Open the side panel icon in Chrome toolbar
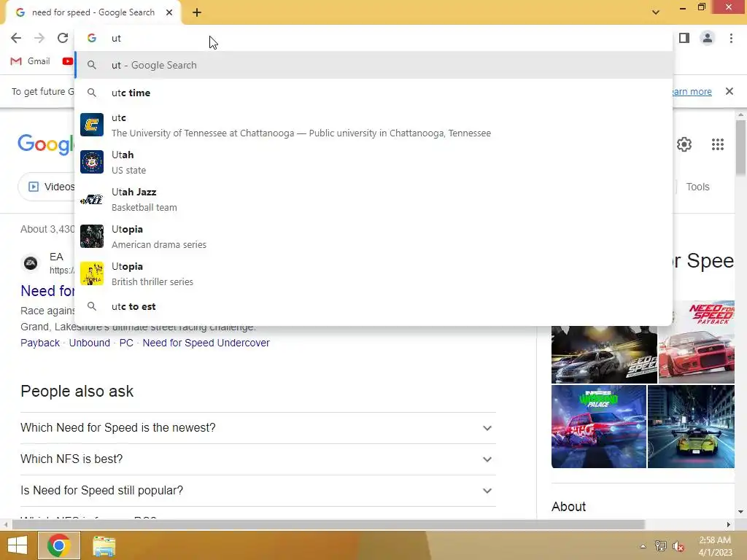Image resolution: width=747 pixels, height=560 pixels. pos(684,38)
